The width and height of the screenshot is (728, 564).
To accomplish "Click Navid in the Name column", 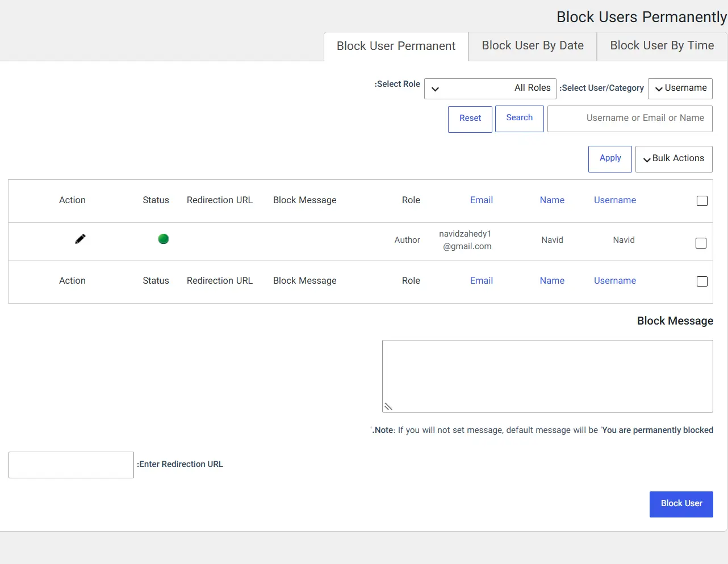I will [x=552, y=240].
